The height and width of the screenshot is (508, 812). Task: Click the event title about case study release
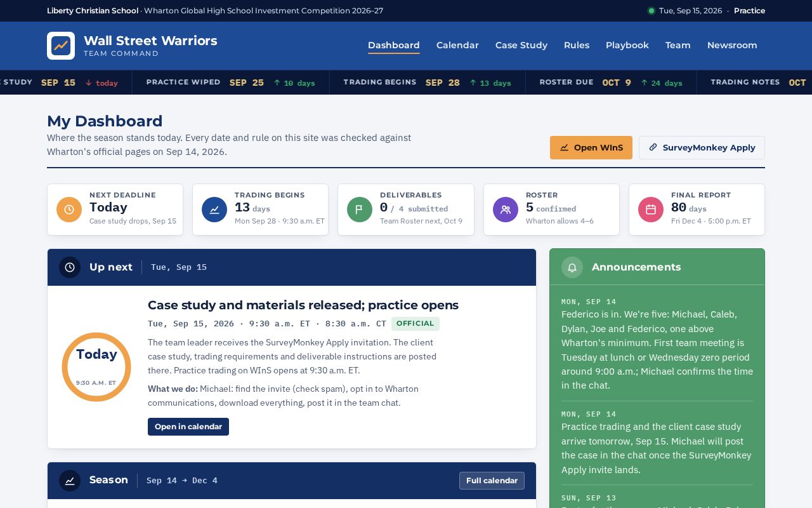303,305
